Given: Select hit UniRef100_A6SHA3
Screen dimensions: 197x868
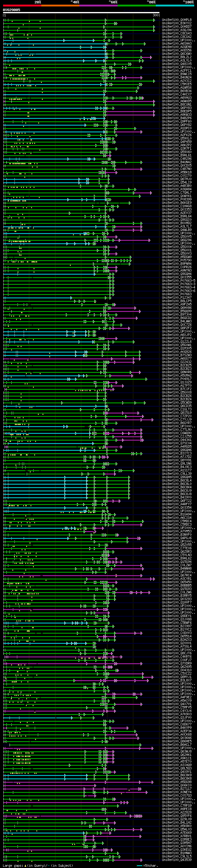Looking at the screenshot, I should 177,44.
